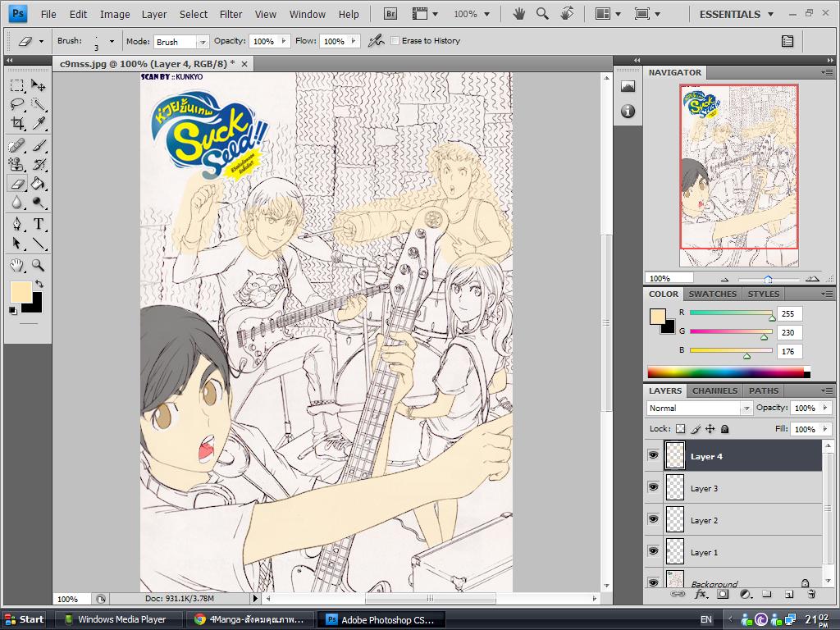This screenshot has width=840, height=630.
Task: Open the Image menu
Action: [115, 15]
